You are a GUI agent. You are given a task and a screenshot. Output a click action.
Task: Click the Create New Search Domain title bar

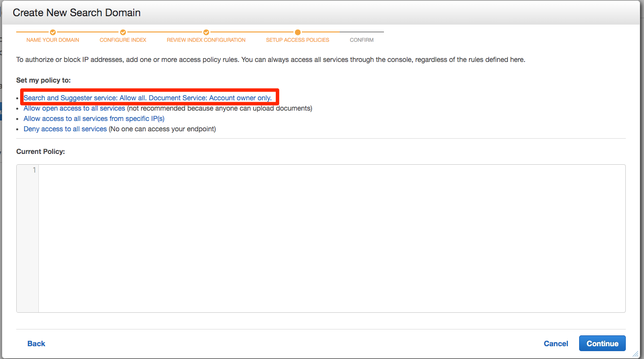click(322, 13)
